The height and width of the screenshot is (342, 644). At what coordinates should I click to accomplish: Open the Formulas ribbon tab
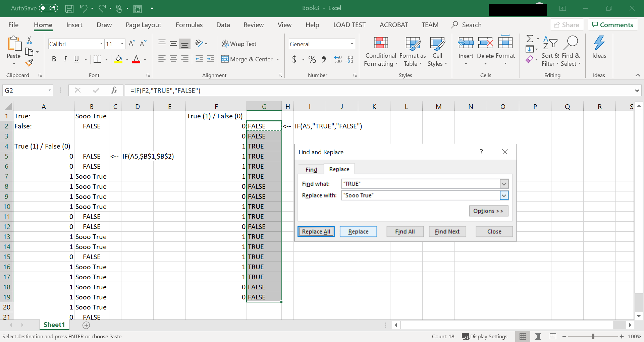coord(189,24)
